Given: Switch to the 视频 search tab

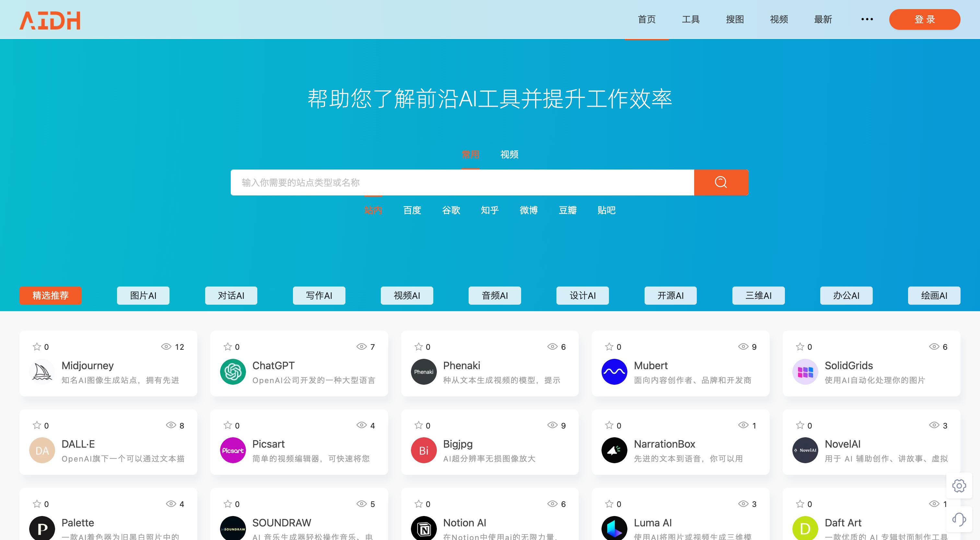Looking at the screenshot, I should coord(509,155).
